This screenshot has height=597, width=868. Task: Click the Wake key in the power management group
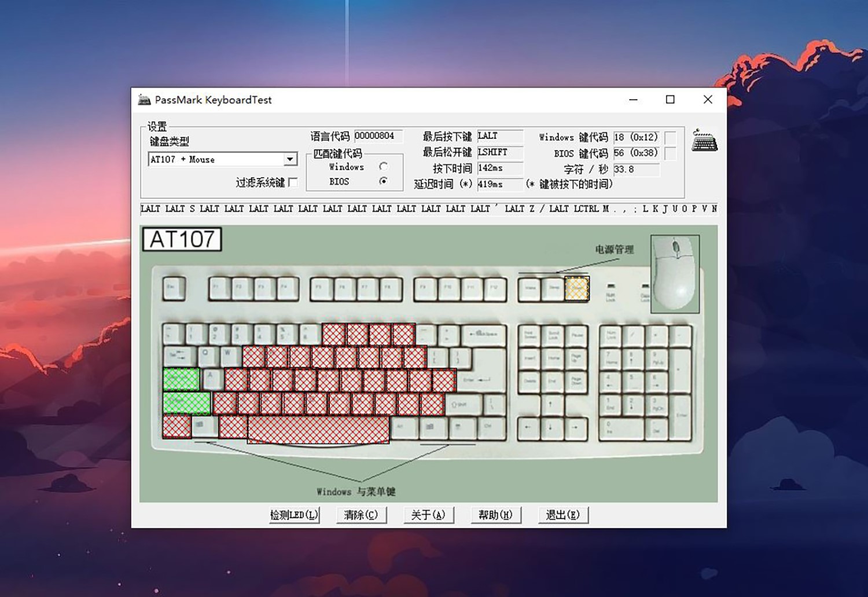[x=530, y=288]
